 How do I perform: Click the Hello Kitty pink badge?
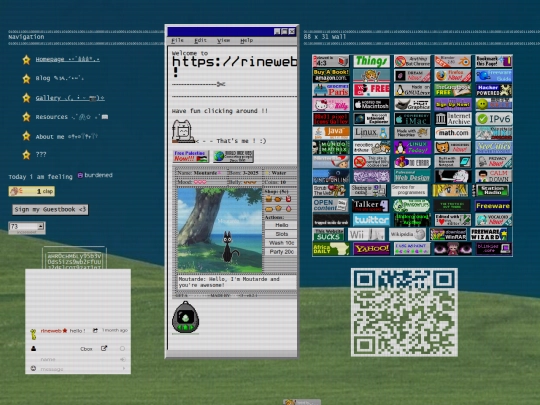(x=331, y=104)
